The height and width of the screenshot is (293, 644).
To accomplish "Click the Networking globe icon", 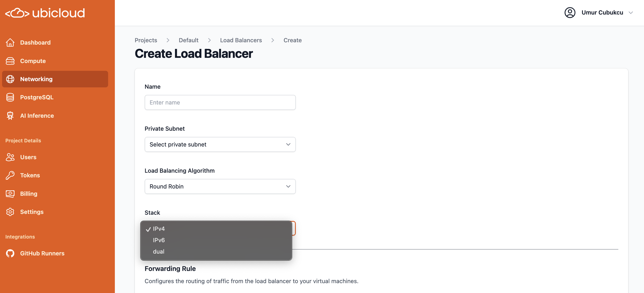I will tap(10, 79).
